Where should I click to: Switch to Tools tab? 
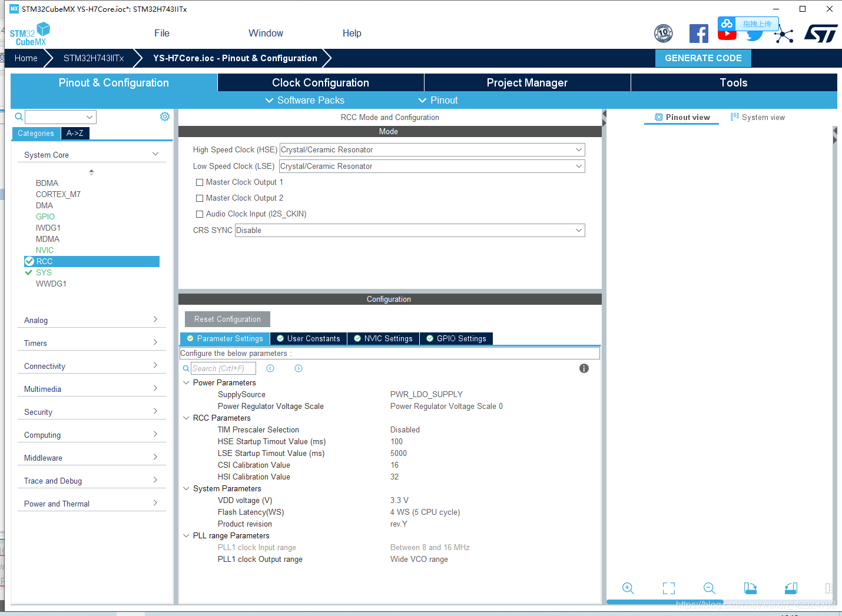(734, 82)
